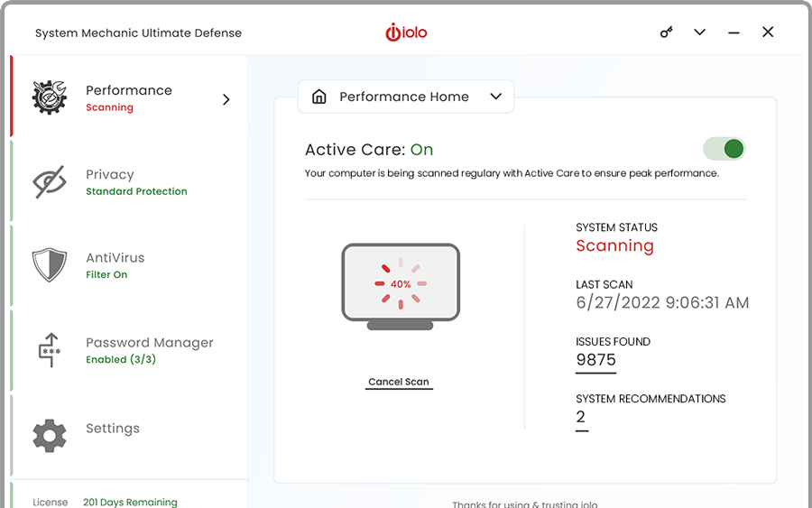Click the ISSUES FOUND label
The width and height of the screenshot is (812, 508).
pos(613,342)
